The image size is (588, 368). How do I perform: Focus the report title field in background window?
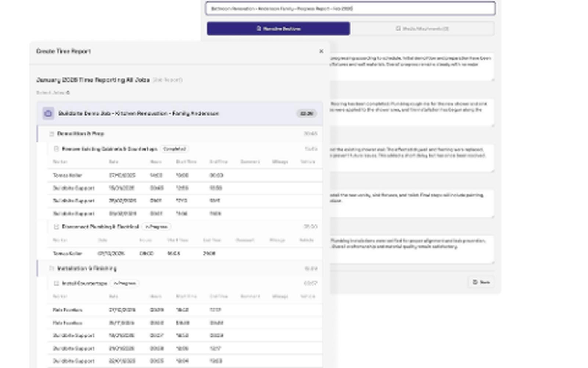coord(350,8)
